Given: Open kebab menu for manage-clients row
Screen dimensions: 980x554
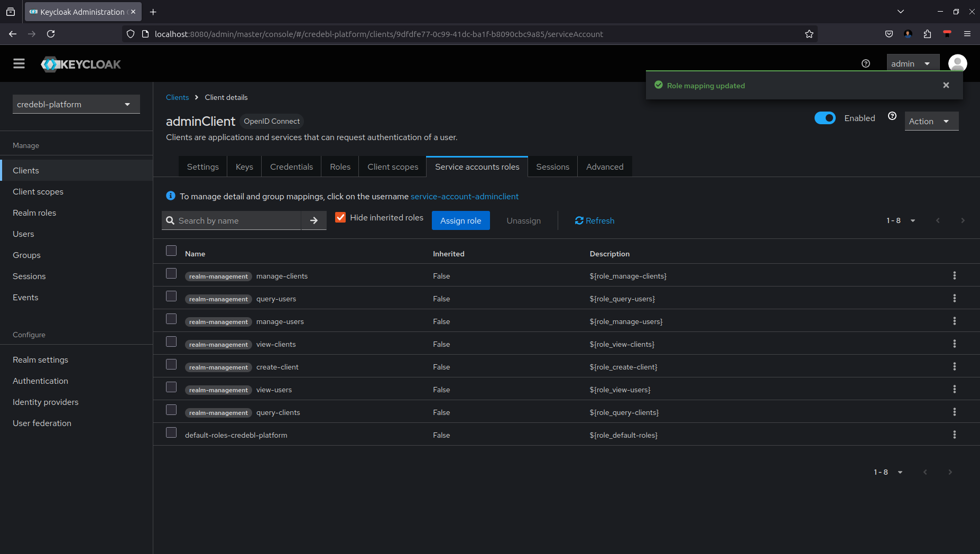Looking at the screenshot, I should pos(954,275).
